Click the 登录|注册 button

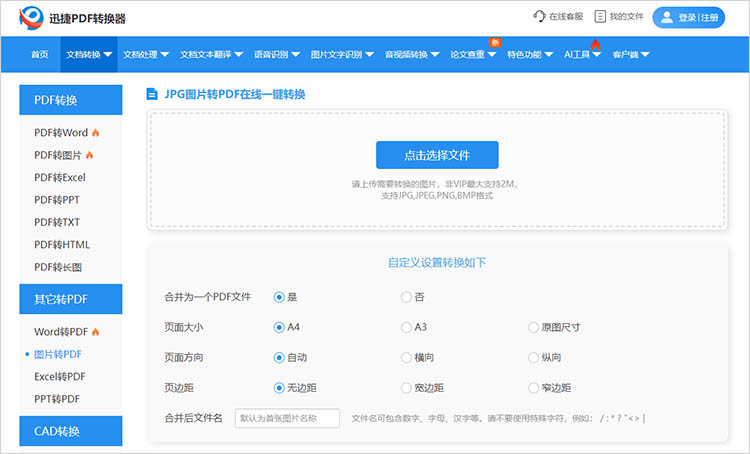(x=689, y=18)
